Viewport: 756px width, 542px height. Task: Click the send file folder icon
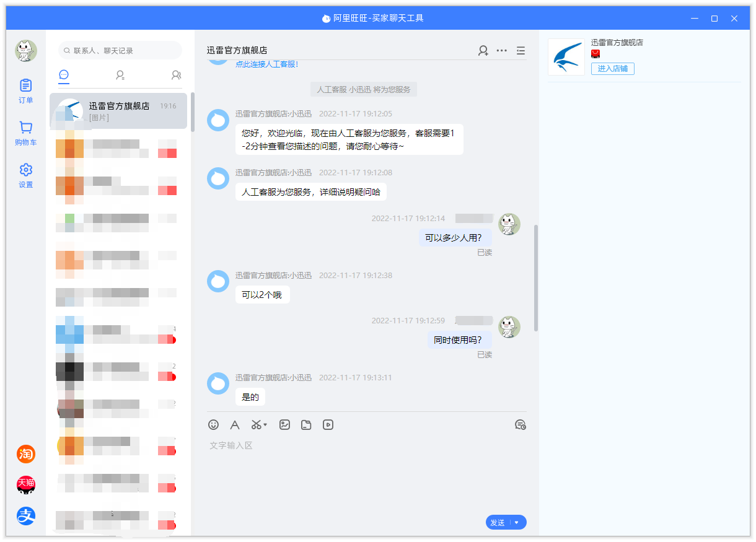point(306,425)
